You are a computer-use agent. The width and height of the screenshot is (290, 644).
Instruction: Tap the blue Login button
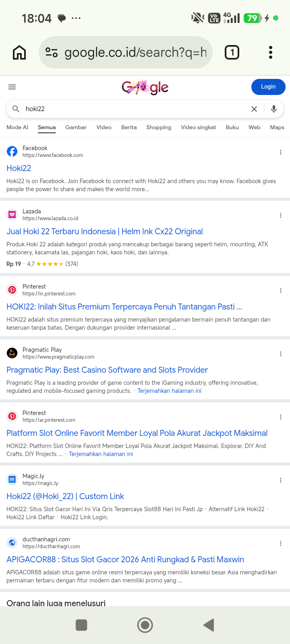pyautogui.click(x=268, y=87)
